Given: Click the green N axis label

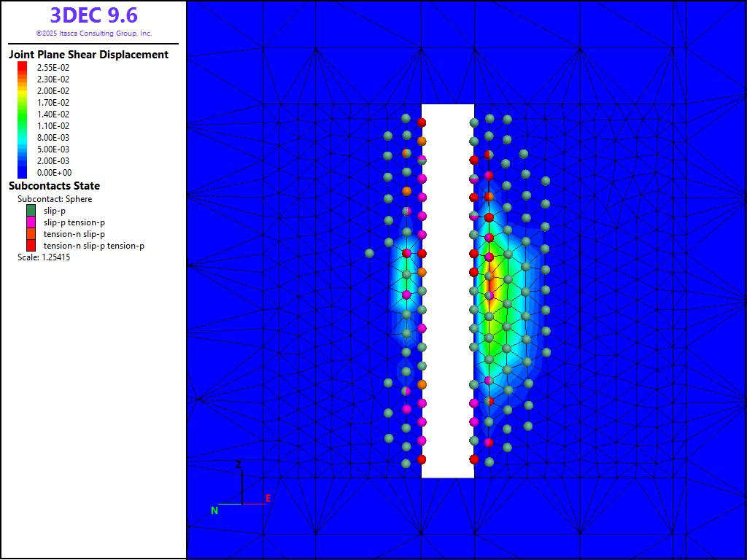Looking at the screenshot, I should 214,510.
